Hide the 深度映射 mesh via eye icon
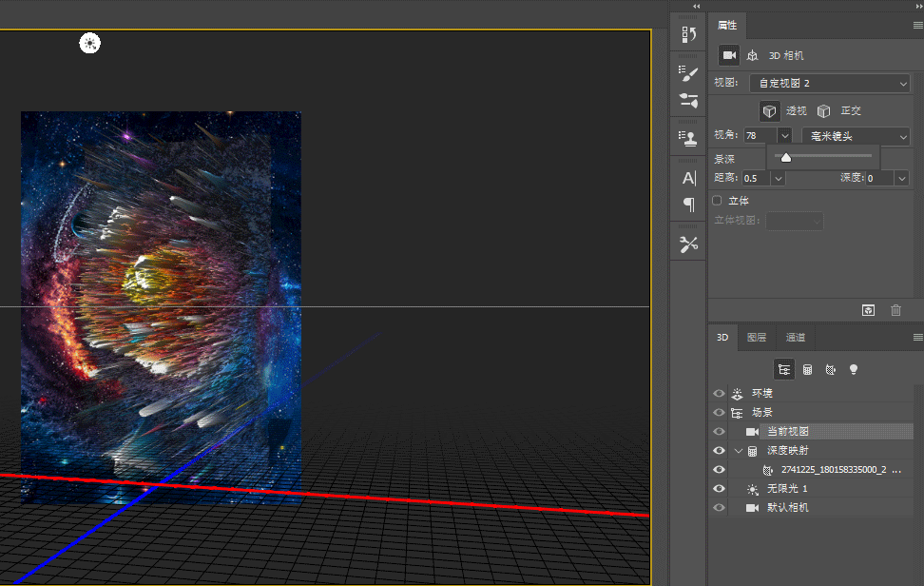924x586 pixels. (719, 451)
